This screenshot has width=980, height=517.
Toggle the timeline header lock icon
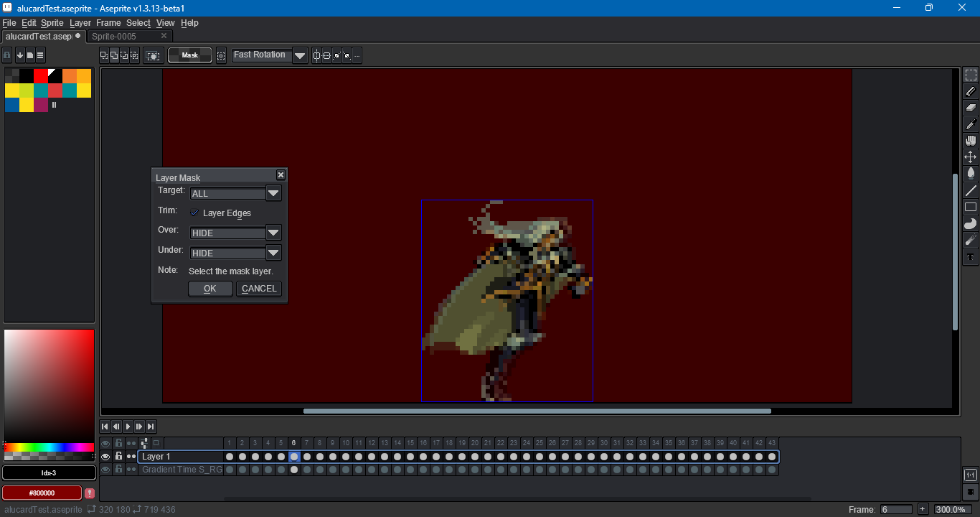pyautogui.click(x=118, y=443)
